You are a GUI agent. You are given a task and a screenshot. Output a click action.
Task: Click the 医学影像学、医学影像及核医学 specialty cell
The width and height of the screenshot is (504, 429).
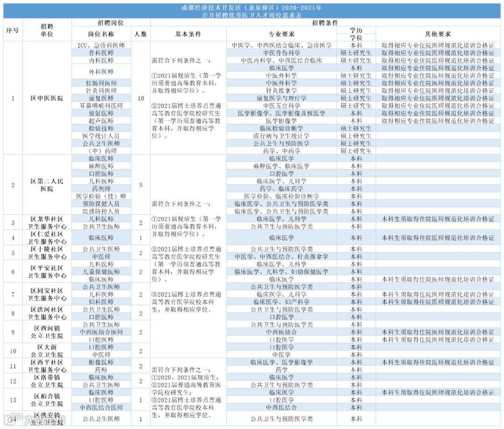point(281,113)
